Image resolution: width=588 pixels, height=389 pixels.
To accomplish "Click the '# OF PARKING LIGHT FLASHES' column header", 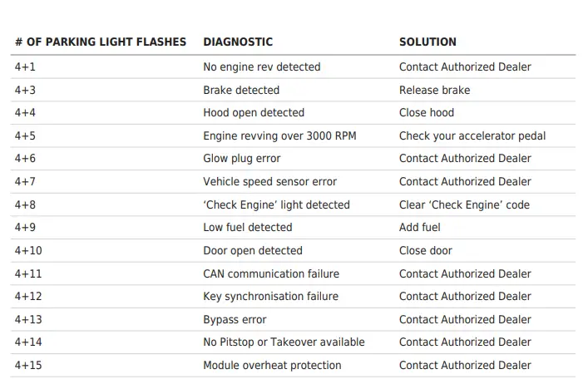I will click(100, 42).
